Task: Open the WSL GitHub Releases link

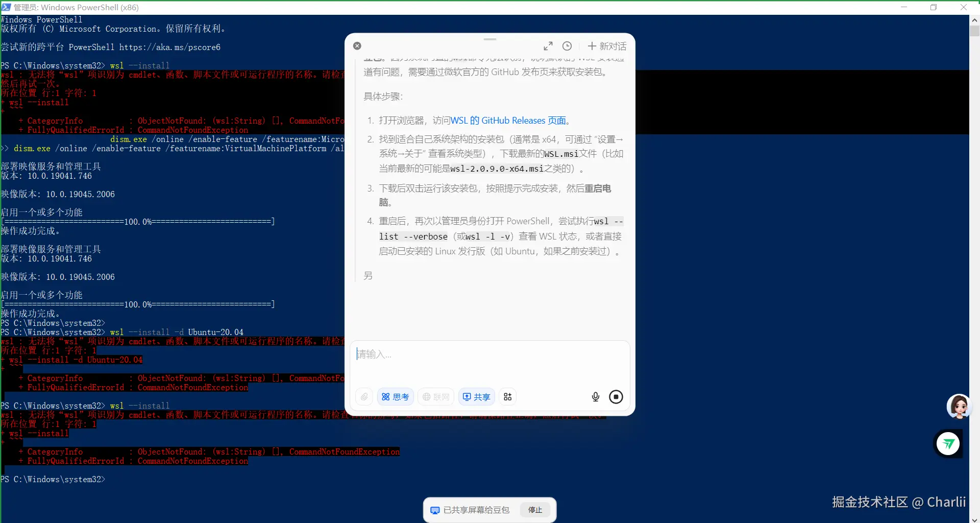Action: coord(510,120)
